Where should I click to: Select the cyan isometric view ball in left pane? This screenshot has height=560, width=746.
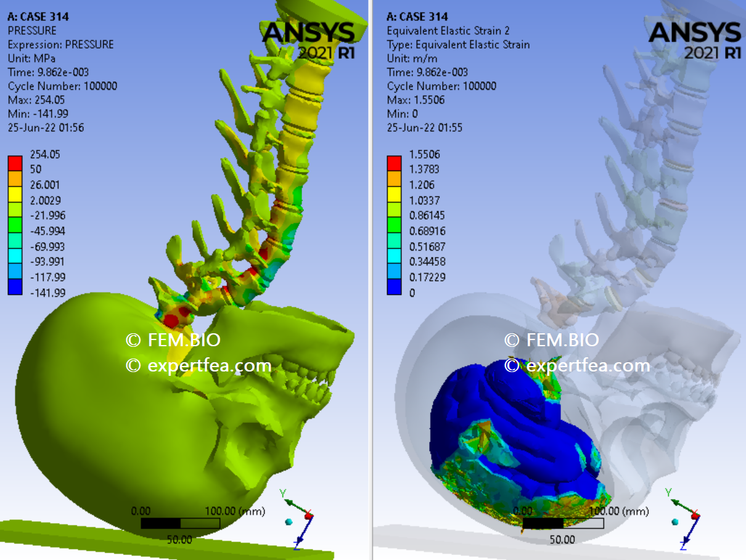click(x=289, y=522)
